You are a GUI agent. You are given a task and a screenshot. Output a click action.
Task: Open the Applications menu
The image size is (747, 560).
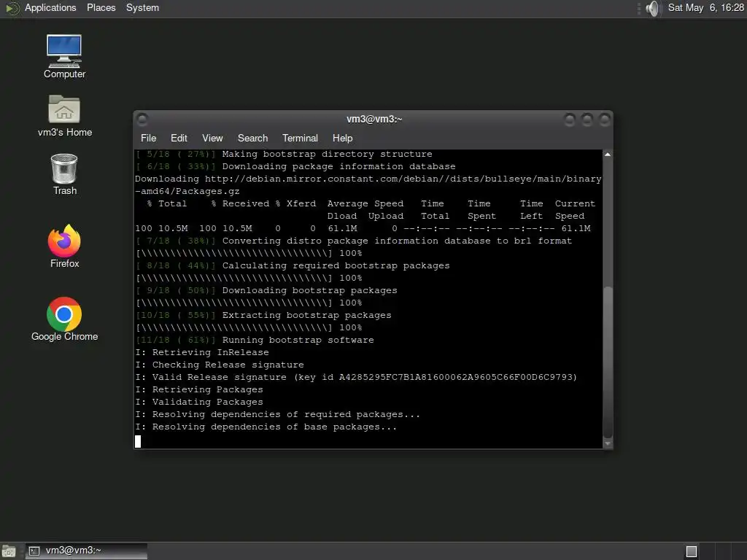tap(50, 7)
